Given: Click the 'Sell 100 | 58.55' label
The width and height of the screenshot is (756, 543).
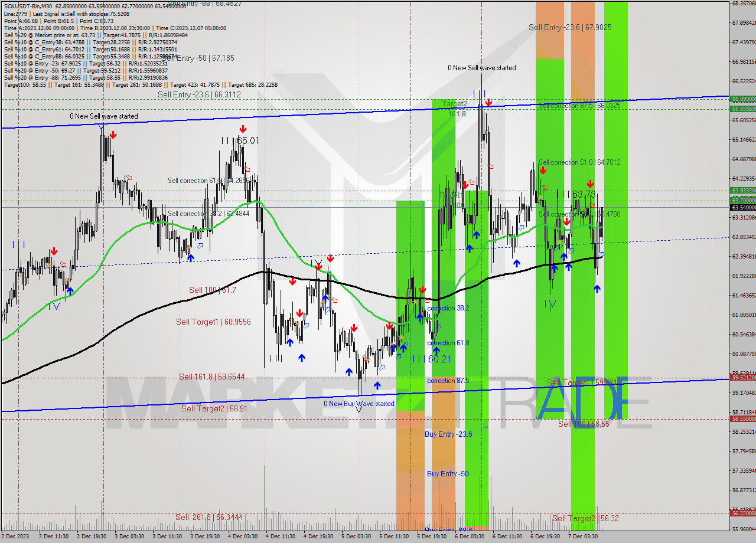Looking at the screenshot, I should 584,424.
